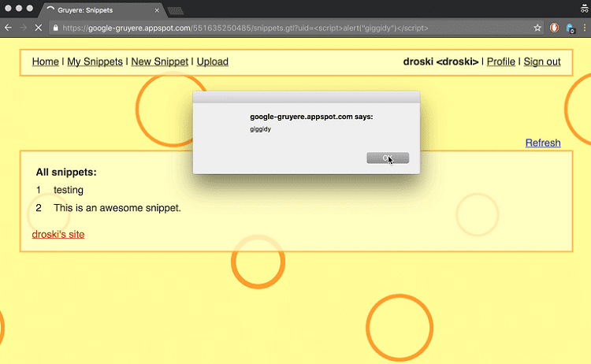
Task: Click the Refresh link
Action: [543, 143]
